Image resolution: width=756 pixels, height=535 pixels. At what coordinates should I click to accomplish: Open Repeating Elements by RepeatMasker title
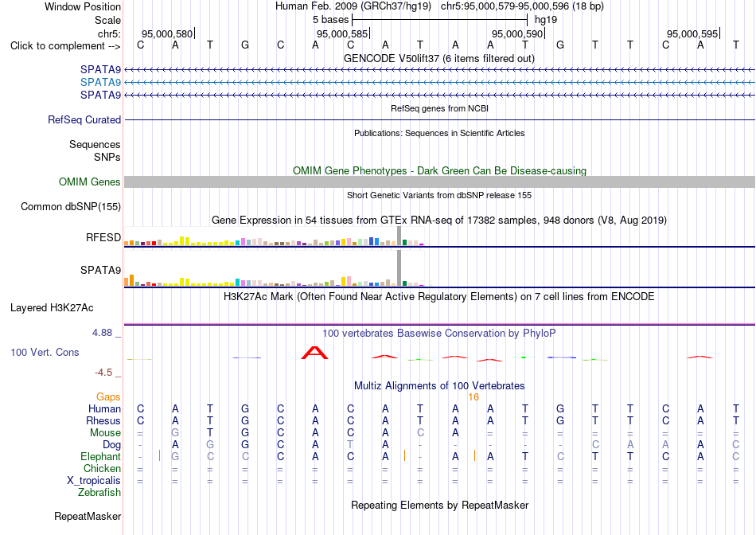click(x=439, y=505)
